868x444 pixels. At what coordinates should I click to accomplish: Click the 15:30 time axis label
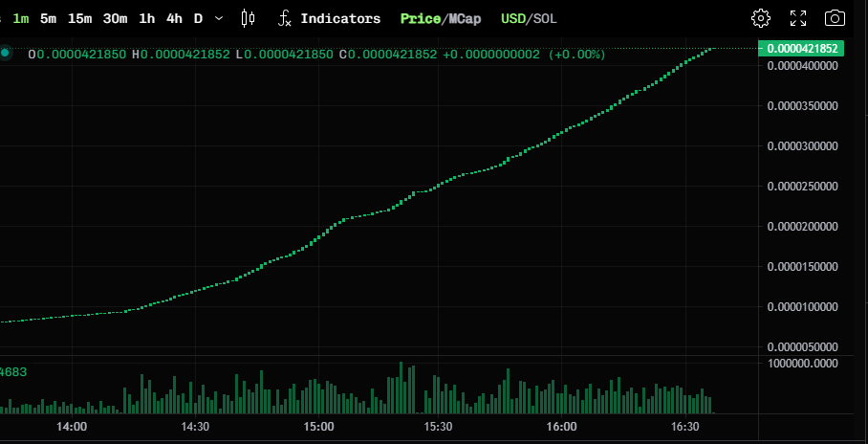(x=439, y=428)
